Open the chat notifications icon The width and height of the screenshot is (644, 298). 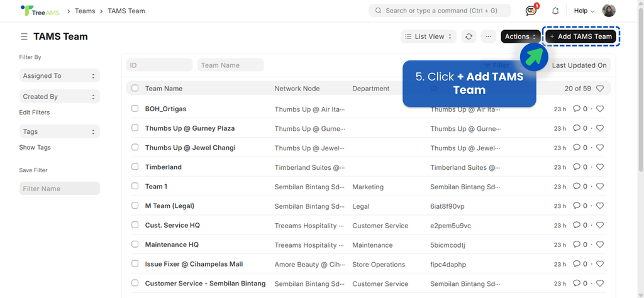[531, 11]
